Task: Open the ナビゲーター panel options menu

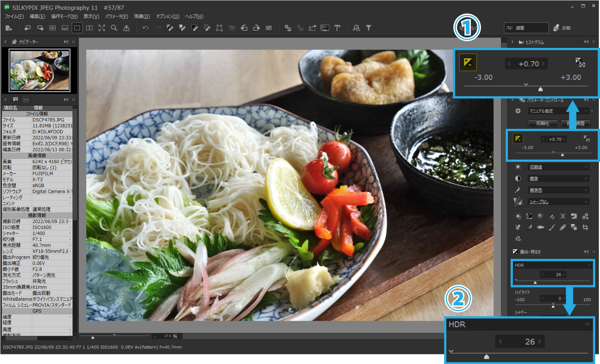Action: pos(66,42)
